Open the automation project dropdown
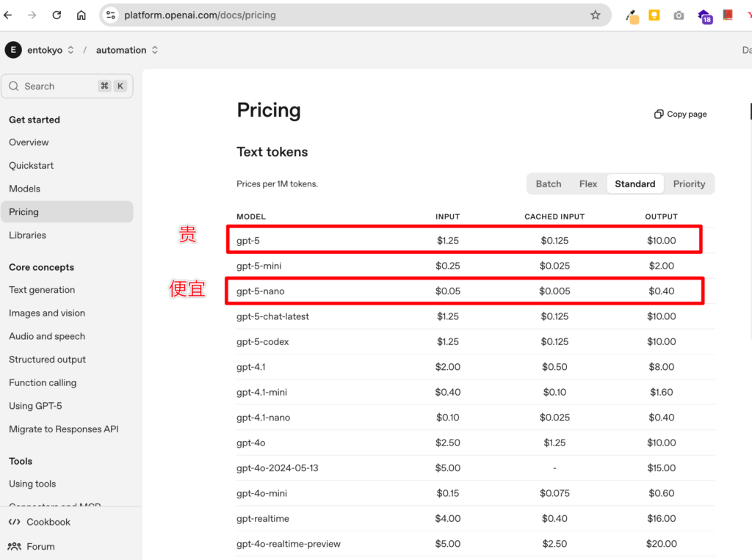The width and height of the screenshot is (752, 560). coord(127,50)
